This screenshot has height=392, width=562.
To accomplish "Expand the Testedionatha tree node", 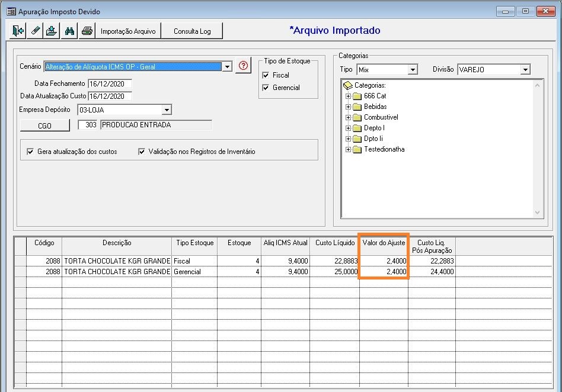I will tap(348, 149).
